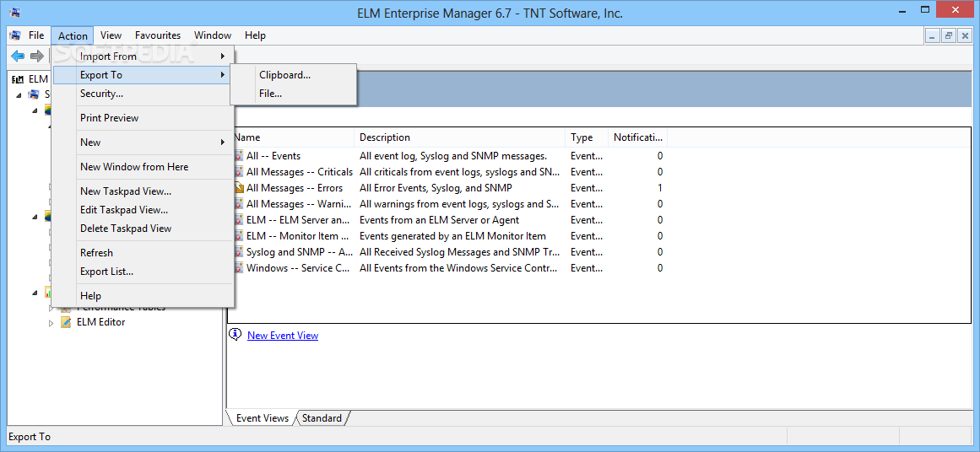This screenshot has width=980, height=452.
Task: Select New Window from Here
Action: [143, 167]
